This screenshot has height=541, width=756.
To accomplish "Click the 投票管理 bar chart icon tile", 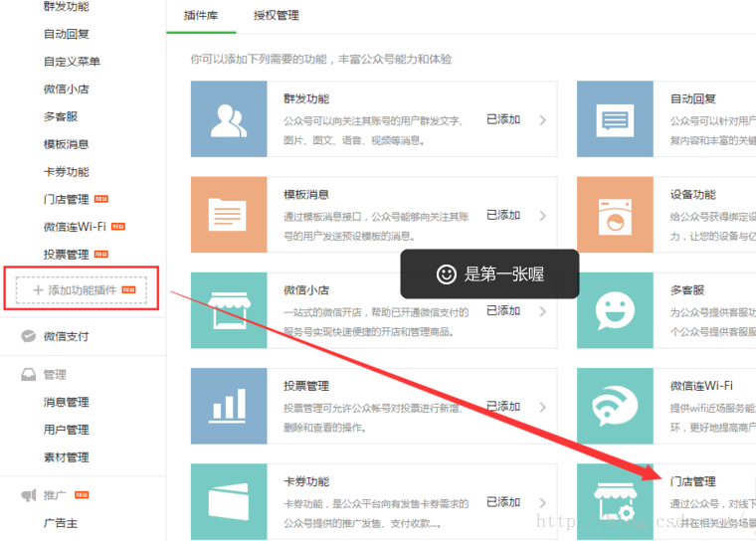I will (x=229, y=406).
